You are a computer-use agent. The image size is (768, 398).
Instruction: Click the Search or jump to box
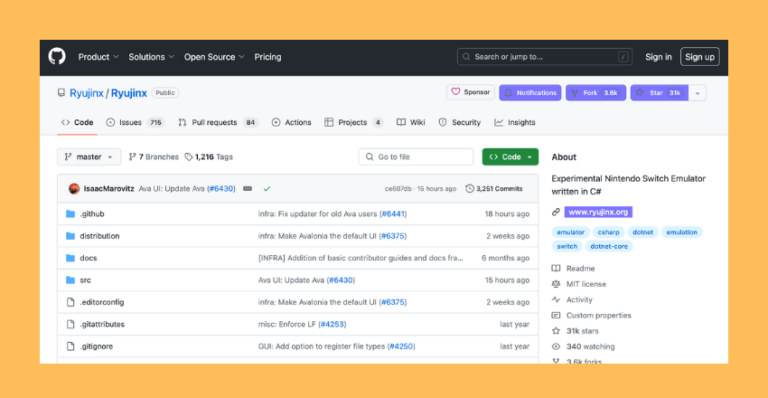(544, 57)
